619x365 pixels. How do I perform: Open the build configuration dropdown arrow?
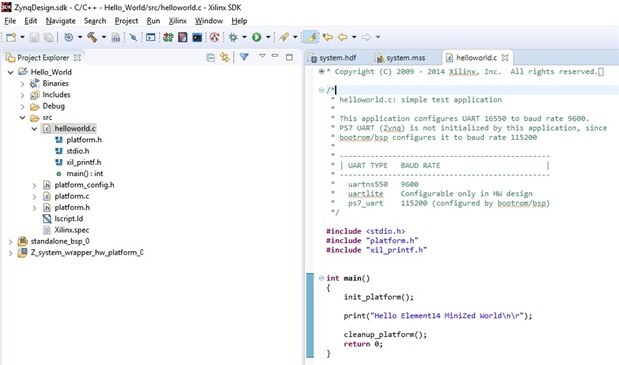pos(80,37)
